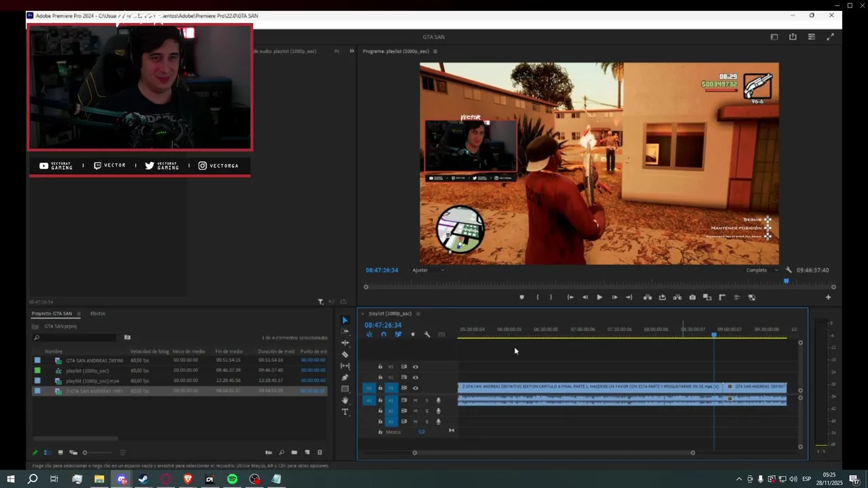Image resolution: width=868 pixels, height=488 pixels.
Task: Open Quick Export share icon in header
Action: (x=793, y=37)
